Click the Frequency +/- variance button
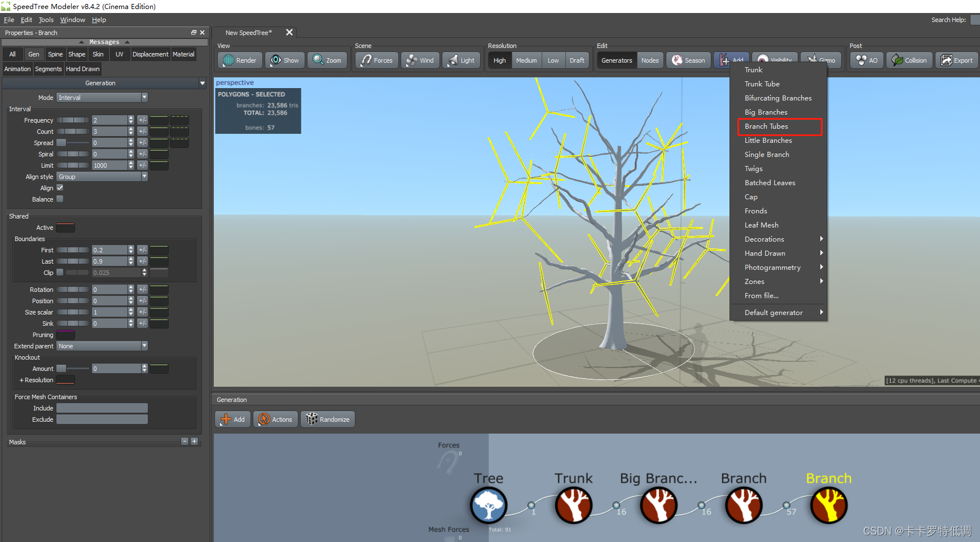The height and width of the screenshot is (542, 980). (x=143, y=120)
